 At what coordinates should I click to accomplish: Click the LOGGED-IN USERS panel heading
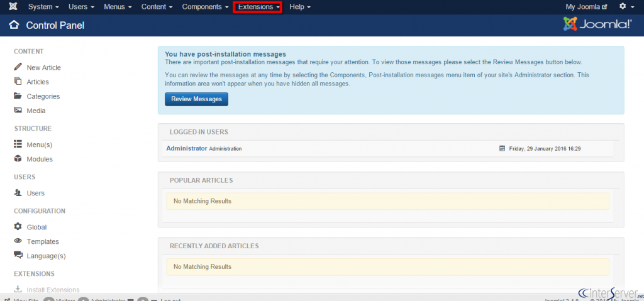pos(199,132)
